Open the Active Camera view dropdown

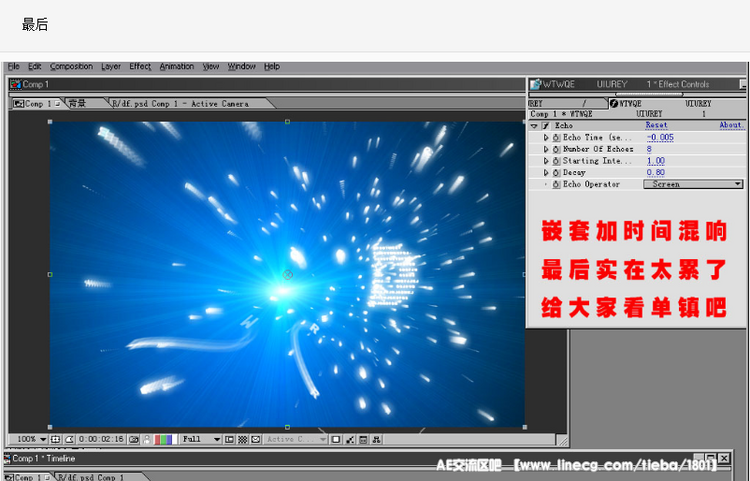pos(296,439)
